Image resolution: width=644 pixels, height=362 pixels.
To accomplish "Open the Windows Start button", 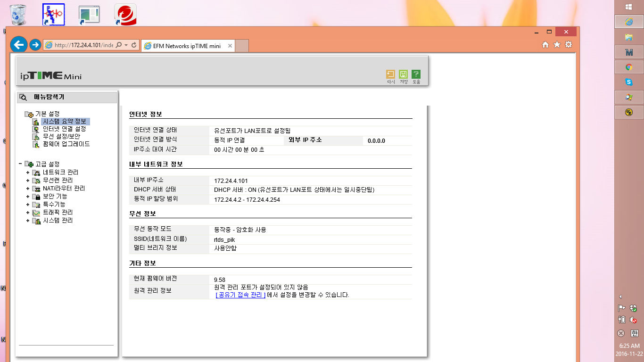I will click(x=628, y=7).
